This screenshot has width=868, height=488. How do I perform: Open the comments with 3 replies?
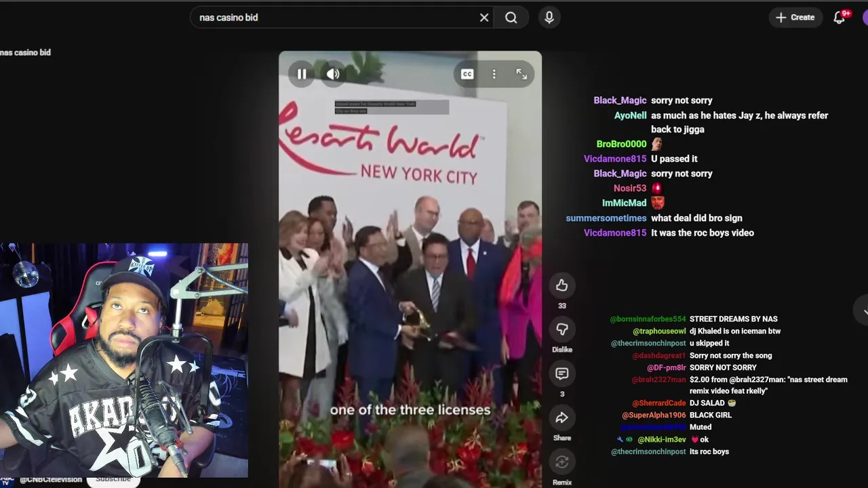click(561, 373)
